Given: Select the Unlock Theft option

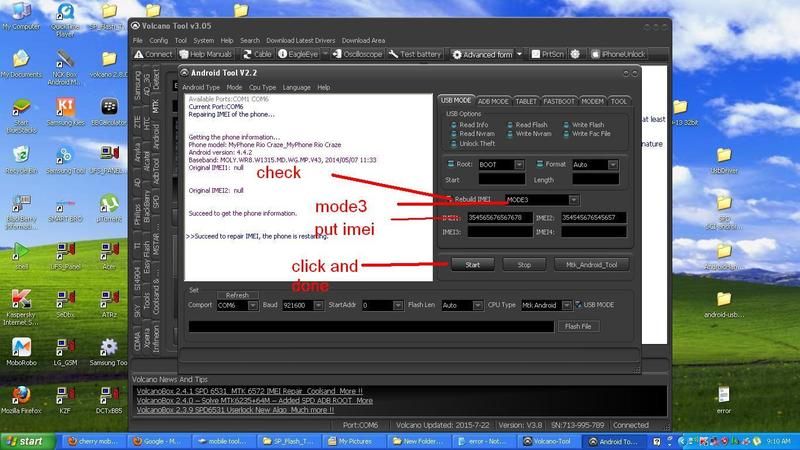Looking at the screenshot, I should (472, 143).
